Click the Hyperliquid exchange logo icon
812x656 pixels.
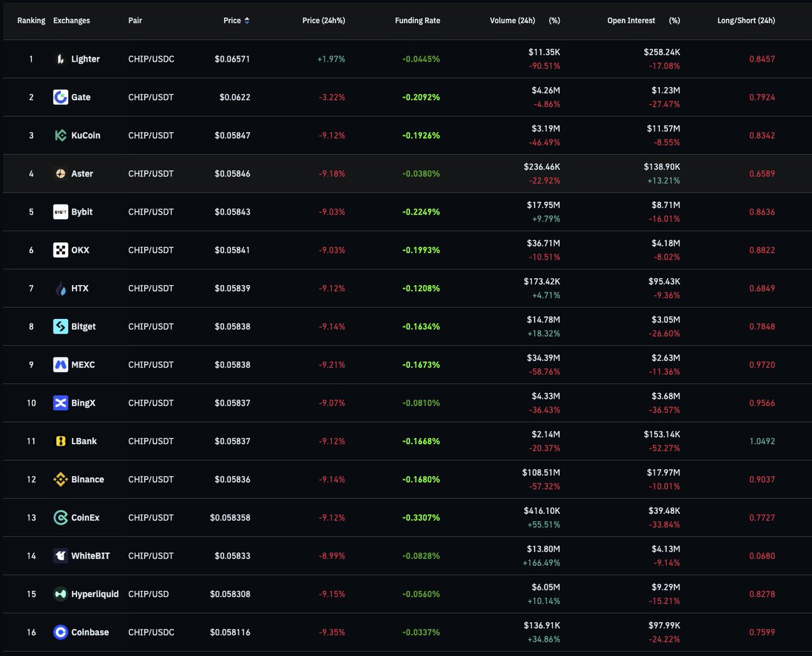click(x=60, y=594)
